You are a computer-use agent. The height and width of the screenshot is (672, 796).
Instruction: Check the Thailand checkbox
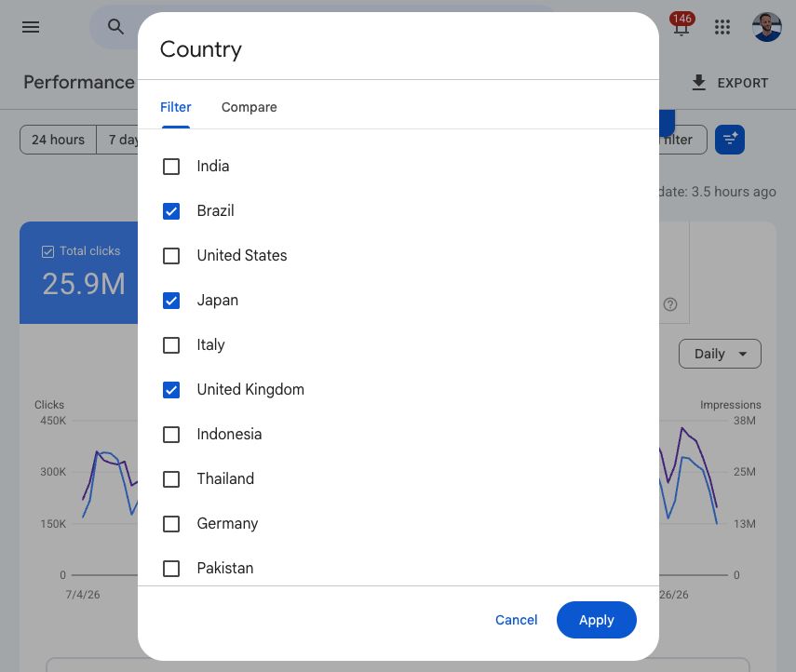(171, 479)
